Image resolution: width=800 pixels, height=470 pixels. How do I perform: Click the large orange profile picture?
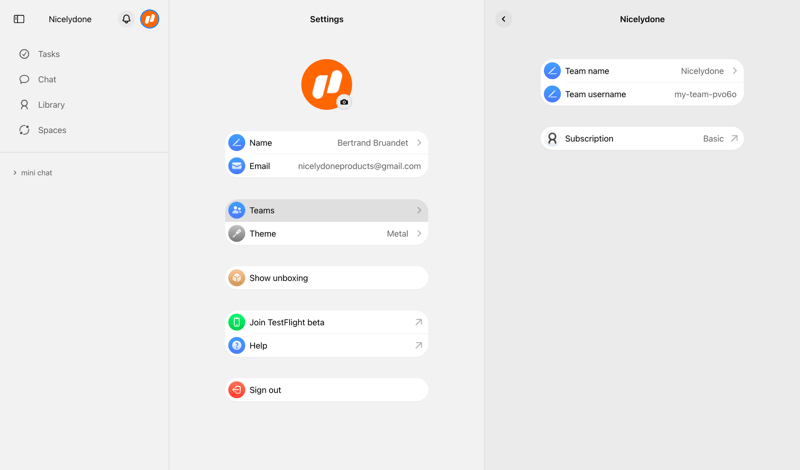click(327, 84)
